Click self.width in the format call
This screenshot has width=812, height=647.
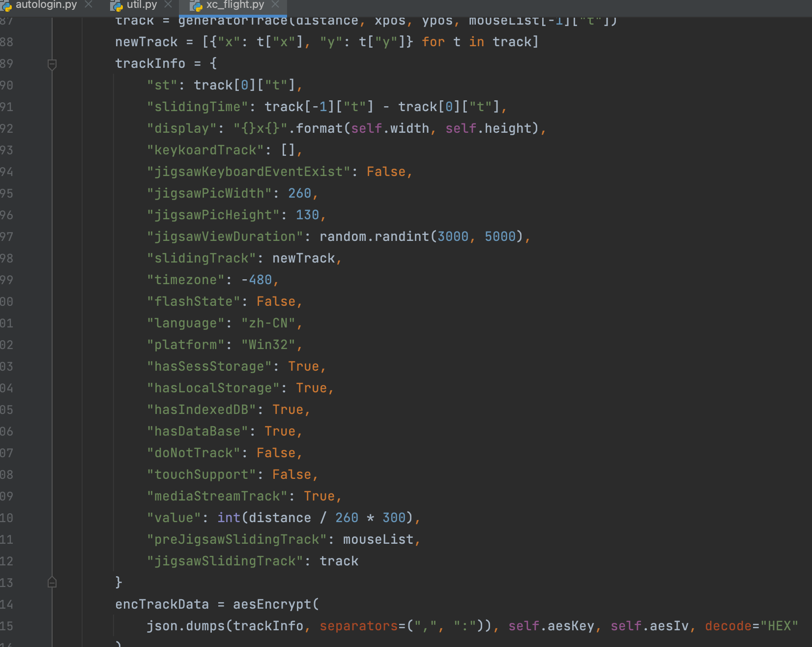point(390,128)
